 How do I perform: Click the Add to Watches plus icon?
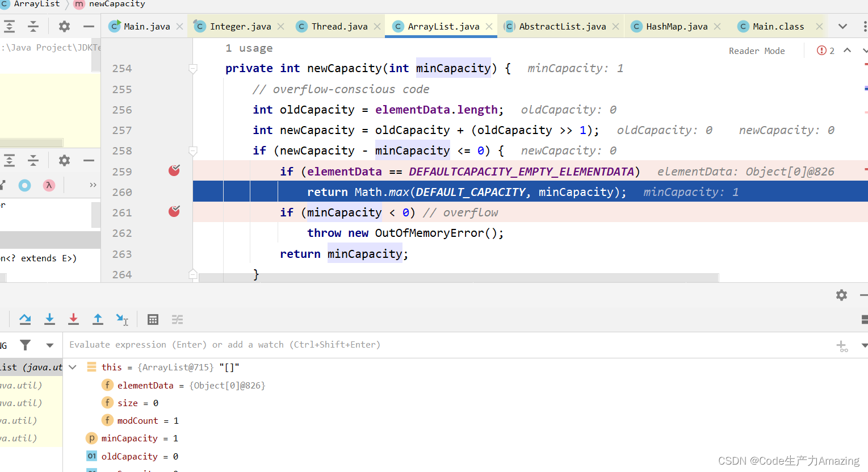tap(842, 345)
